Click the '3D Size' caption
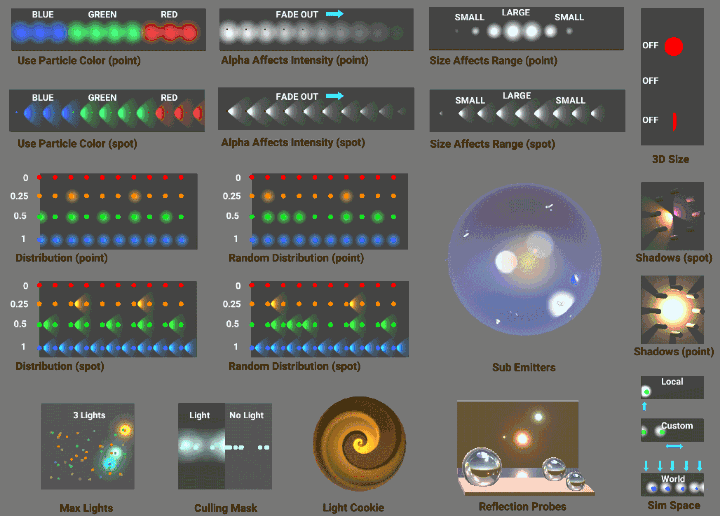Image resolution: width=720 pixels, height=516 pixels. (x=670, y=159)
